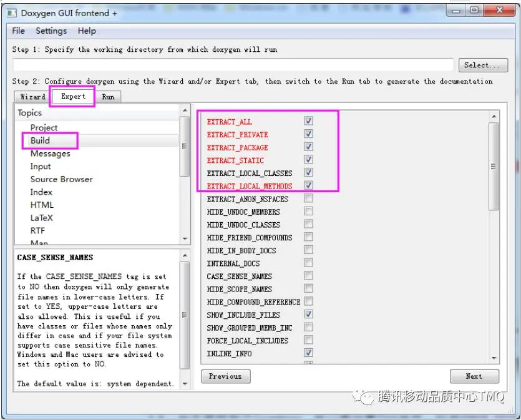Select the Index topic
Screen dimensions: 521x420
41,192
